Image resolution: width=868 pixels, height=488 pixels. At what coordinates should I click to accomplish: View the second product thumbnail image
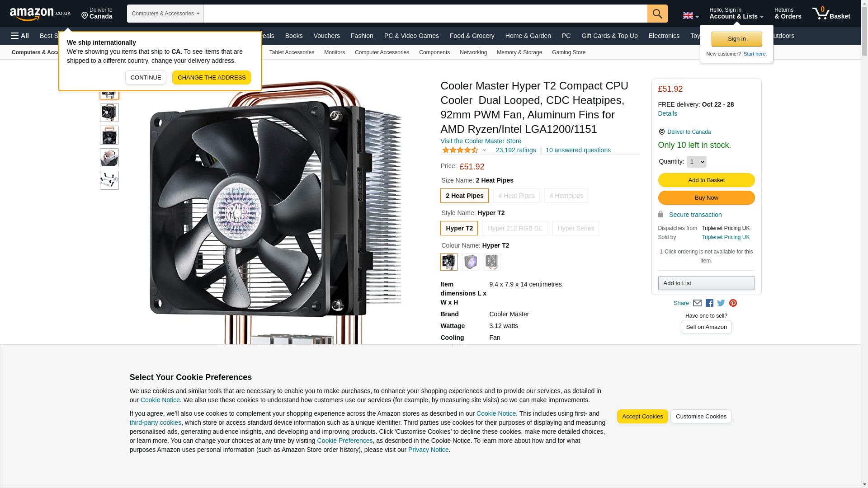pyautogui.click(x=109, y=113)
